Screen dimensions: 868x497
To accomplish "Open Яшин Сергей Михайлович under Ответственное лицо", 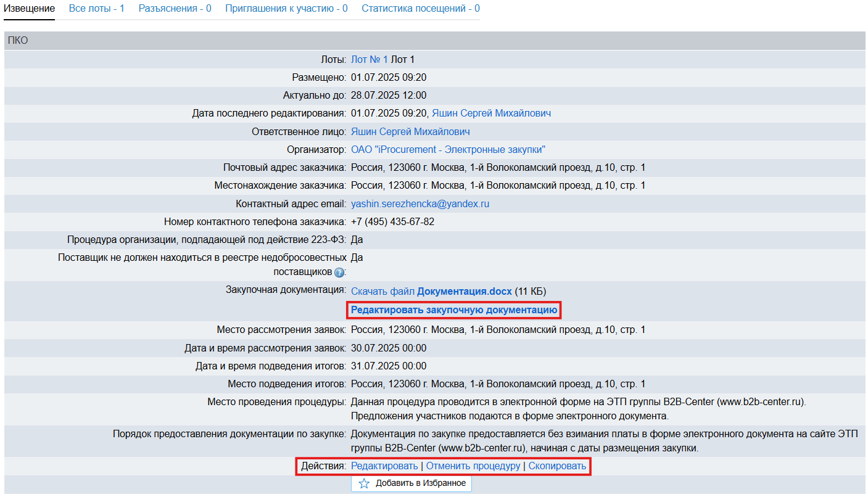I will tap(410, 132).
